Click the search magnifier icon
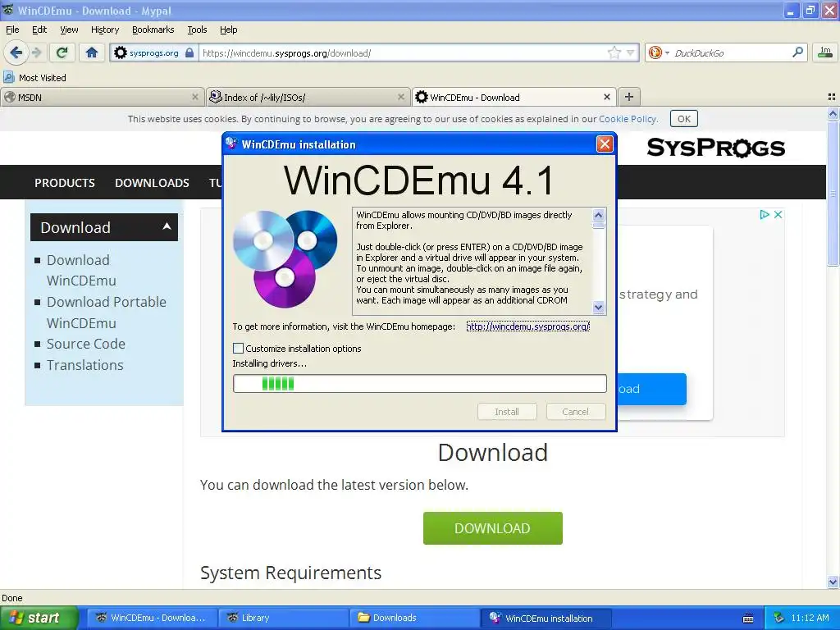Image resolution: width=840 pixels, height=630 pixels. [x=797, y=52]
